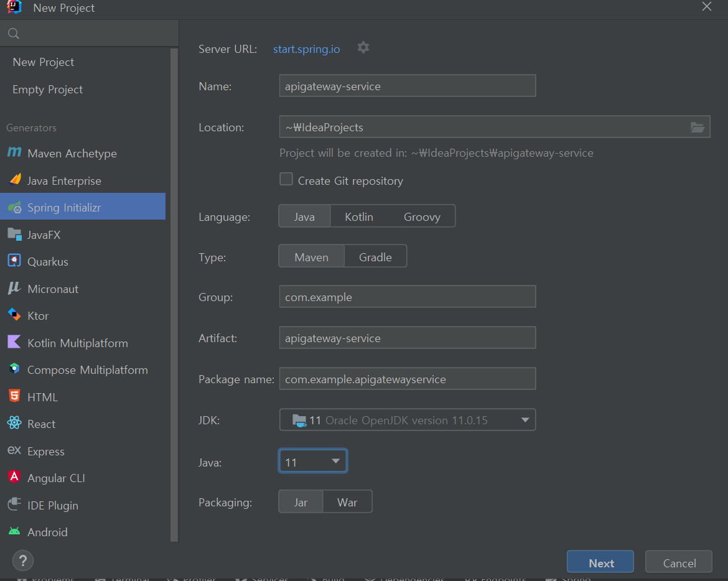The width and height of the screenshot is (728, 581).
Task: Click the Quarkus generator icon
Action: click(14, 261)
